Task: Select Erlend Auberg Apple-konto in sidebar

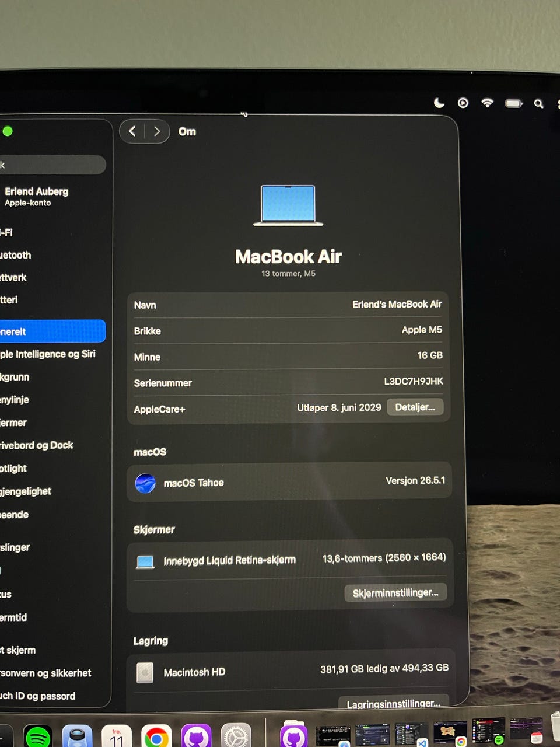Action: [36, 197]
